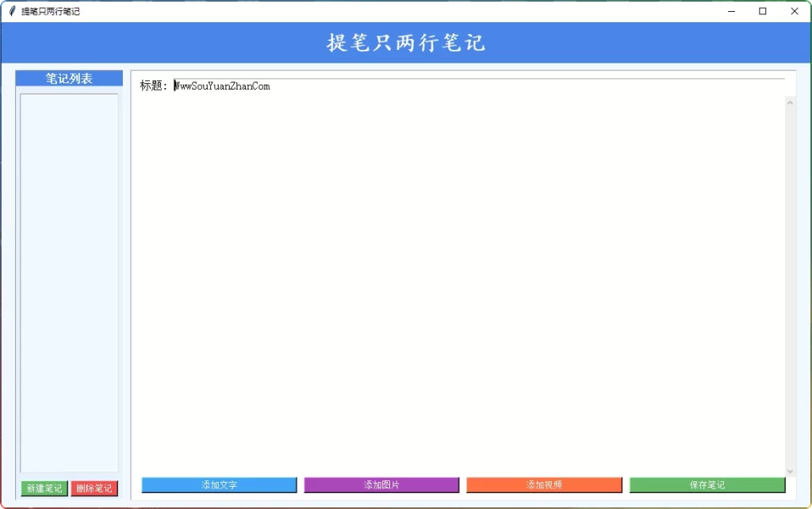
Task: Click the feather app icon in title bar
Action: click(x=12, y=11)
